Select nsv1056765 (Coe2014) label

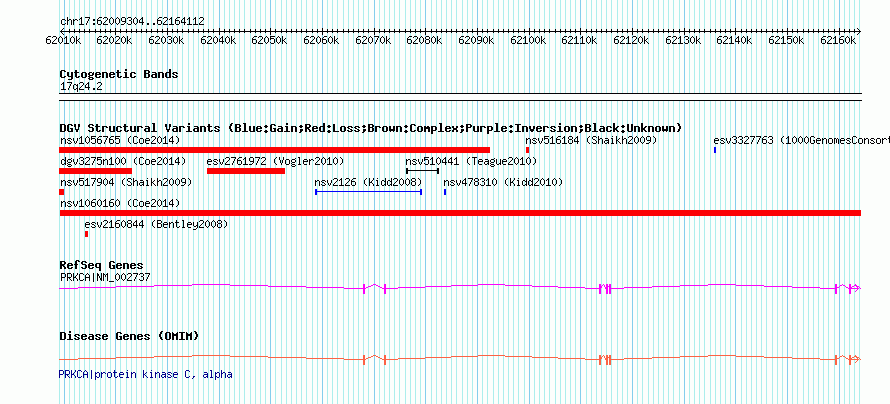pyautogui.click(x=120, y=140)
